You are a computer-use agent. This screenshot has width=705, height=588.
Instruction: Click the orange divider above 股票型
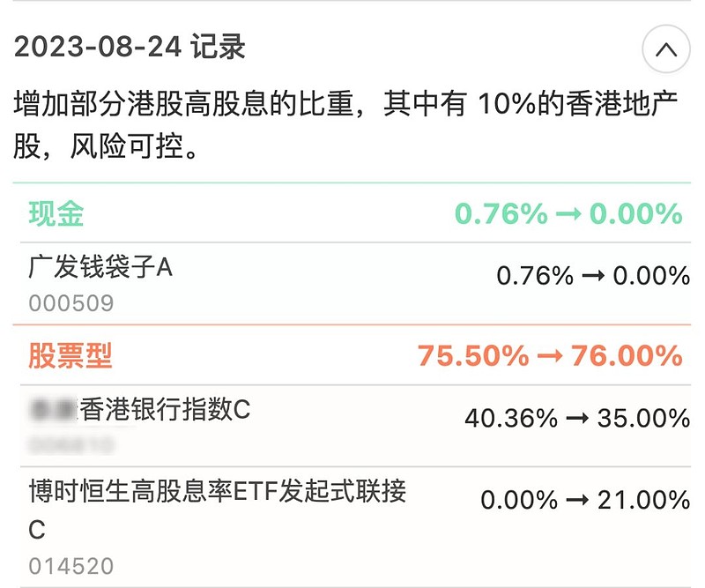point(352,324)
